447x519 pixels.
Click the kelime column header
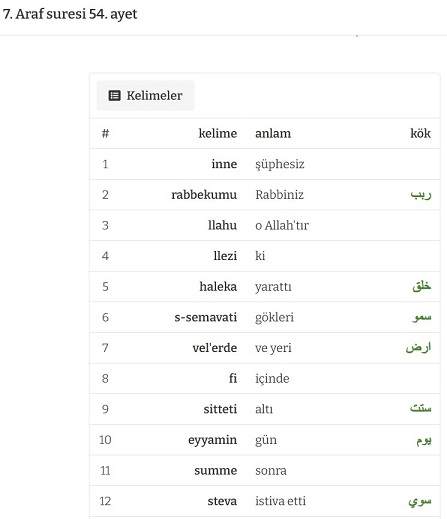[218, 133]
